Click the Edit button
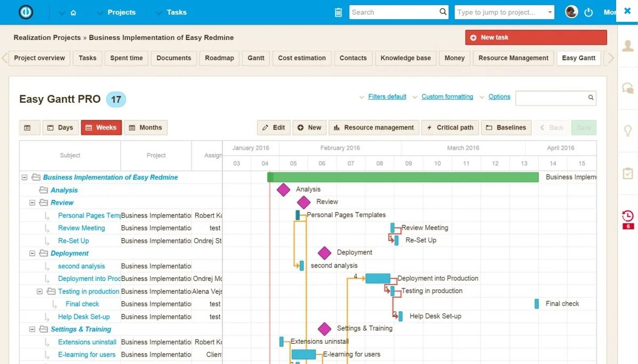 274,128
